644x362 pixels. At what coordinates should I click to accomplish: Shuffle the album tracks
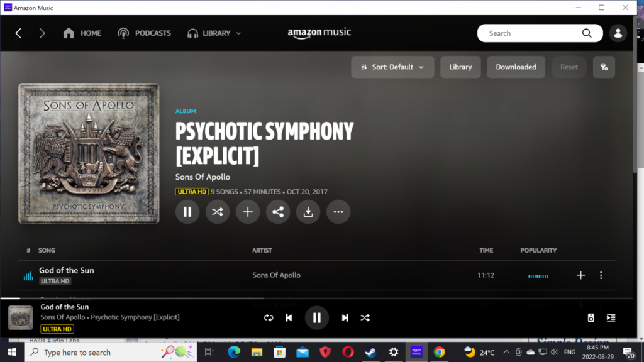pyautogui.click(x=218, y=212)
